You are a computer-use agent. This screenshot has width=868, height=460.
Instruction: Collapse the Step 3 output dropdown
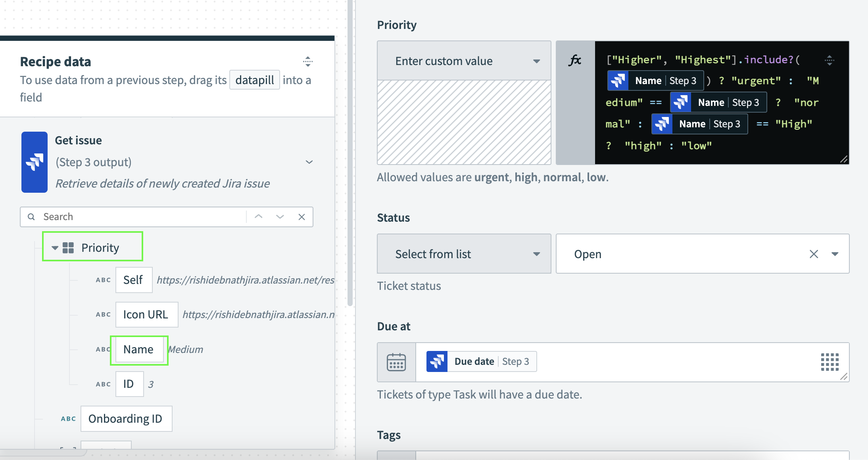tap(308, 162)
